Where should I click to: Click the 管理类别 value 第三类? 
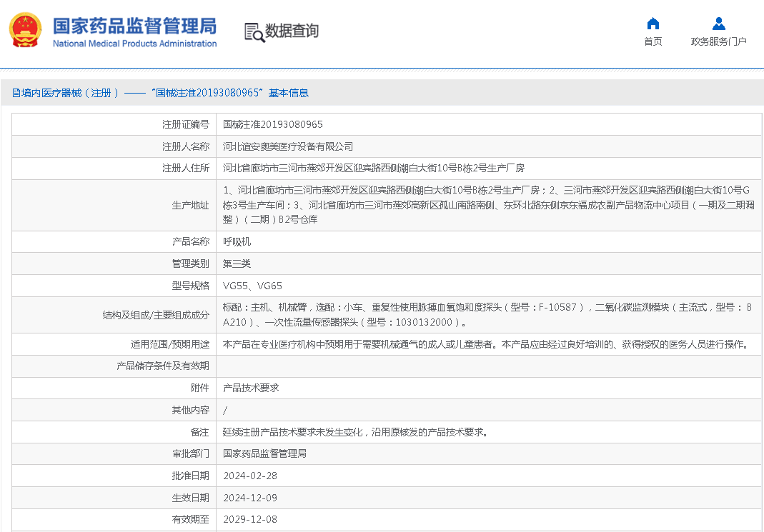pos(237,264)
